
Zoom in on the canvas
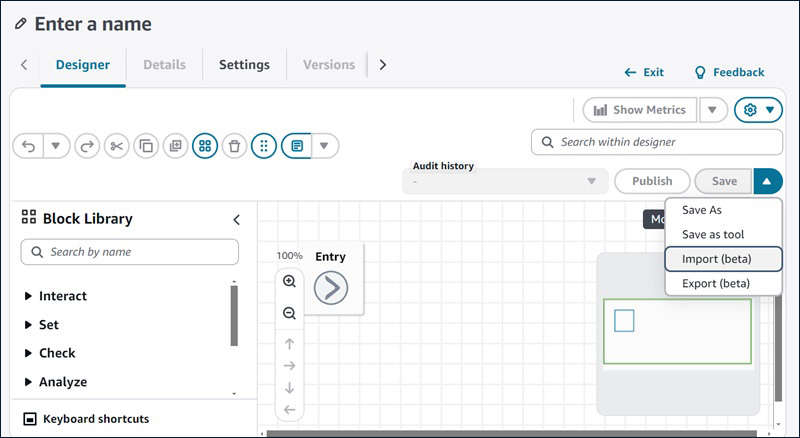(289, 282)
